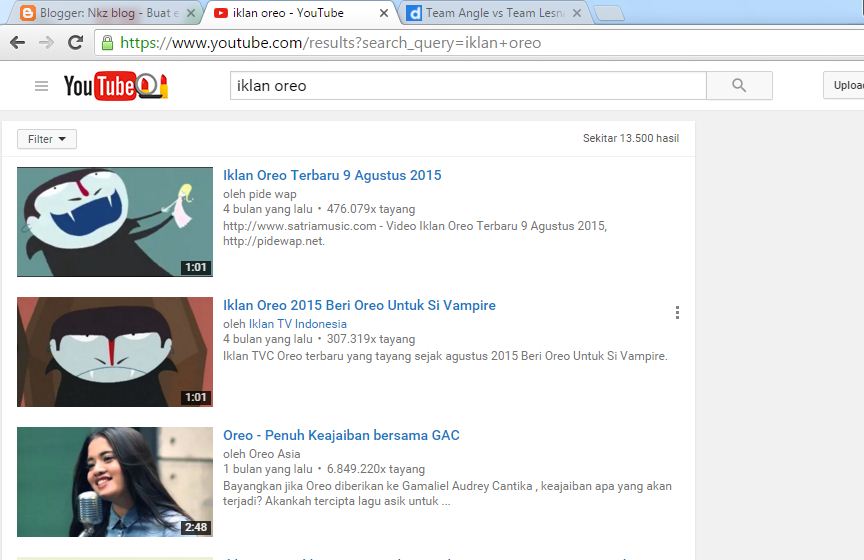The width and height of the screenshot is (864, 560).
Task: Click the magnifier search button
Action: click(x=739, y=85)
